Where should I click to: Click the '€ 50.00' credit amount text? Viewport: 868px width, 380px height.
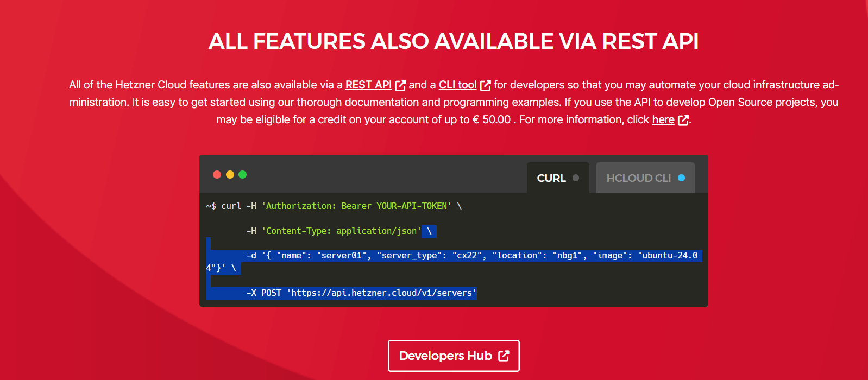pyautogui.click(x=492, y=120)
